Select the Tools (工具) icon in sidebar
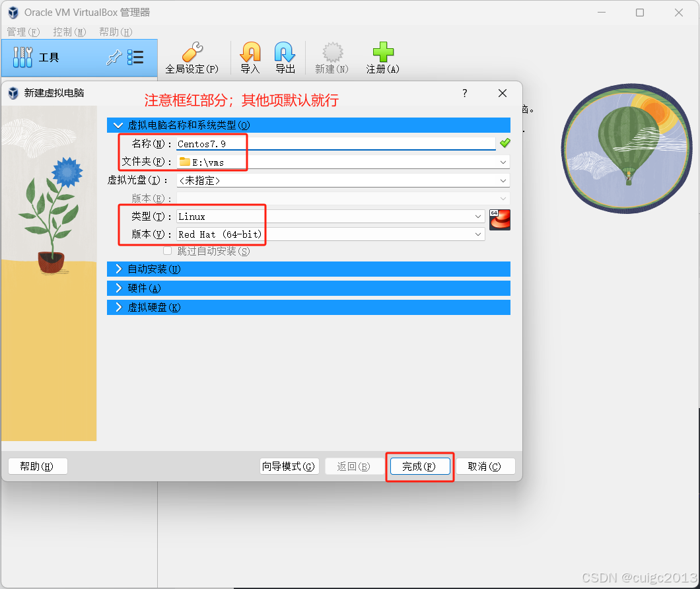 (22, 57)
